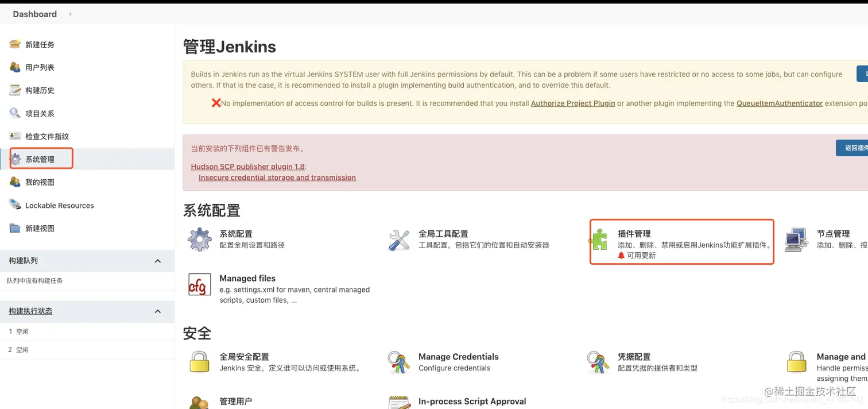868x409 pixels.
Task: Open the Managed files heading
Action: [x=247, y=278]
